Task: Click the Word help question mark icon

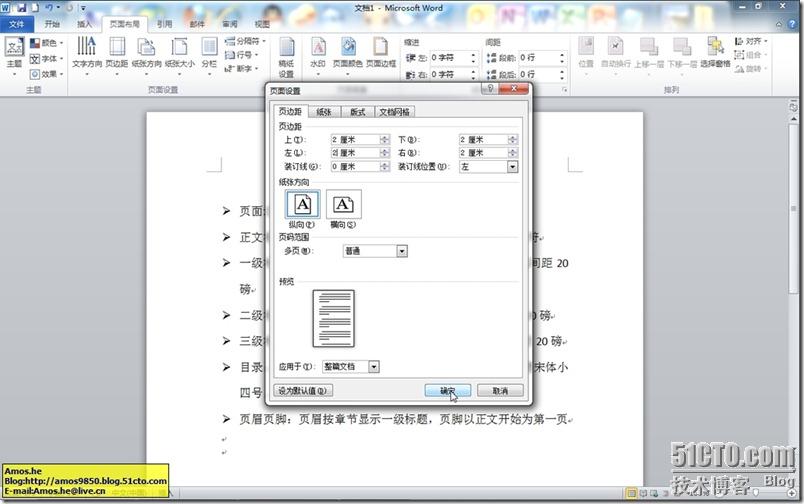Action: point(794,24)
